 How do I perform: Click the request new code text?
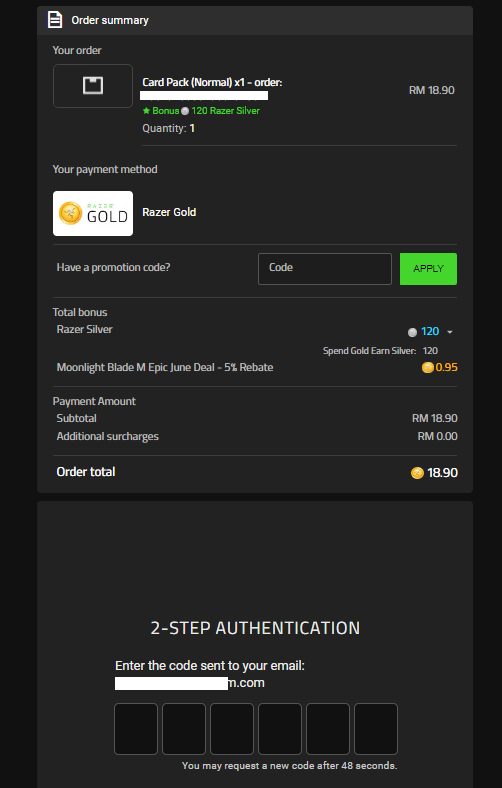tap(289, 766)
